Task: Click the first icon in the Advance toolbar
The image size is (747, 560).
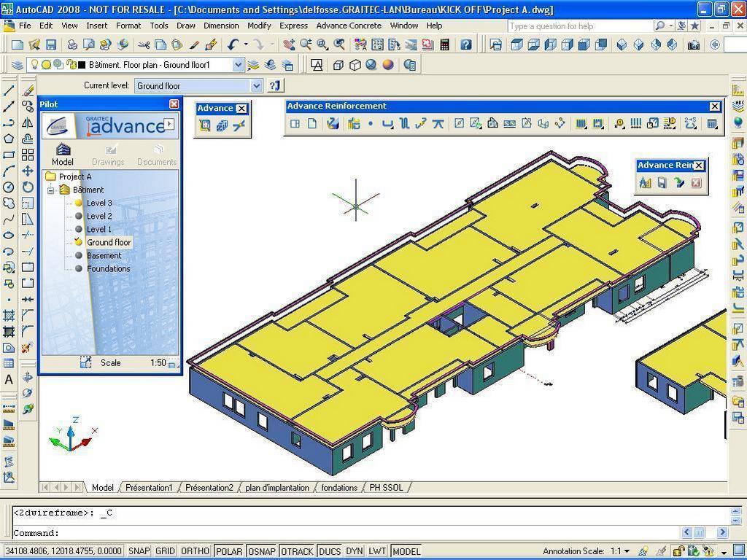Action: (205, 125)
